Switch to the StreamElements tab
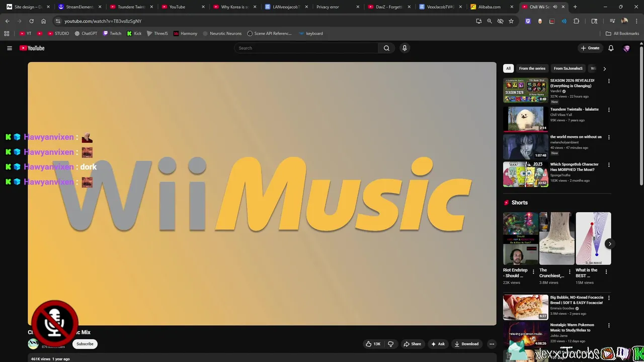The image size is (644, 362). 79,7
